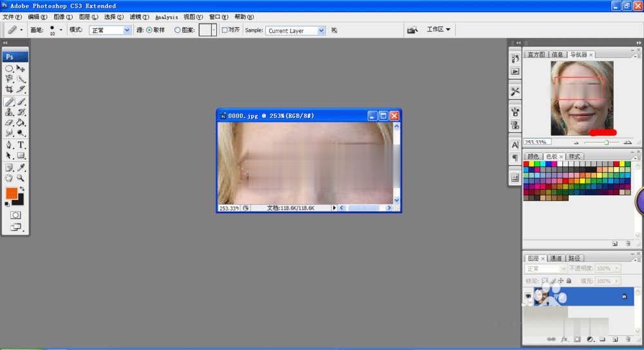Select the Paint Bucket tool
The image size is (644, 350).
point(21,122)
